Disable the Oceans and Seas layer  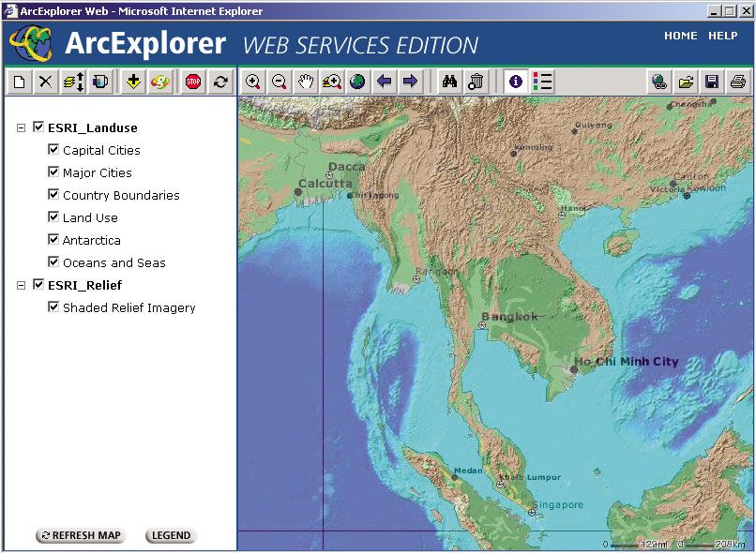coord(53,262)
